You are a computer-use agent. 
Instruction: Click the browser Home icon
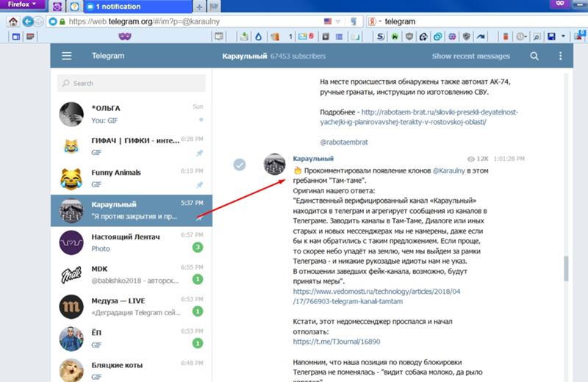(13, 21)
